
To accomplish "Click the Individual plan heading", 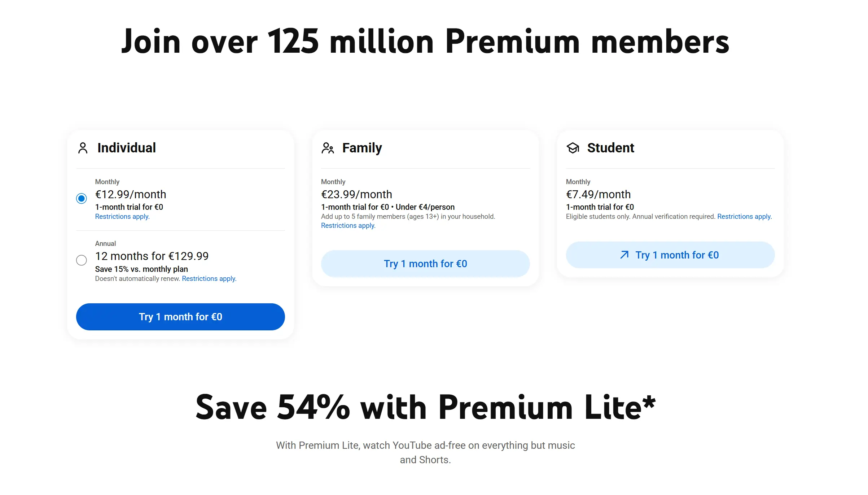I will click(x=127, y=148).
